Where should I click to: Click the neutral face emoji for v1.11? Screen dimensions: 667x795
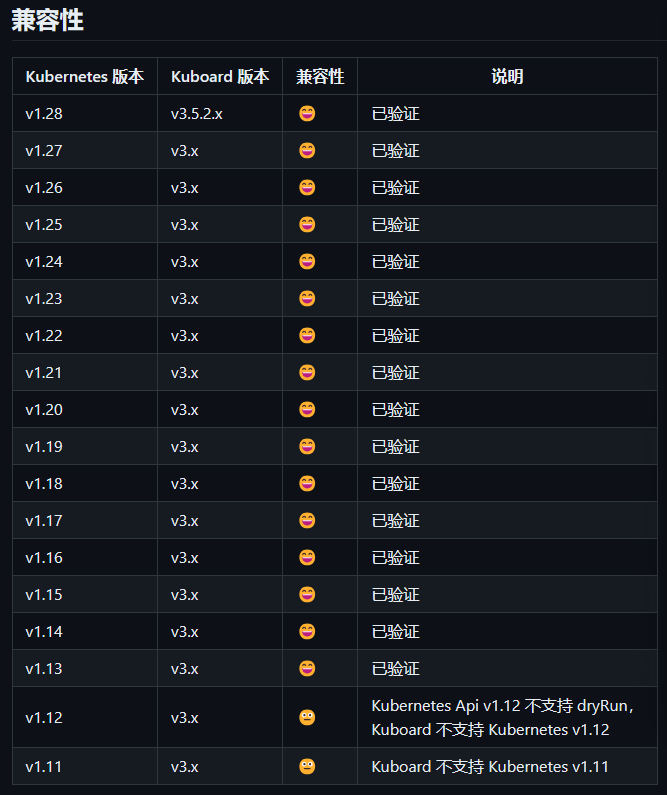[307, 767]
